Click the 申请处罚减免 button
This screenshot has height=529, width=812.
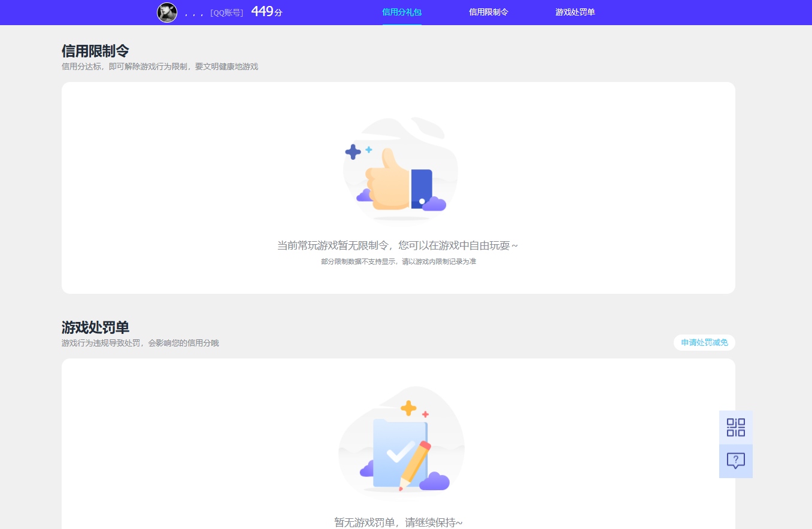coord(704,342)
